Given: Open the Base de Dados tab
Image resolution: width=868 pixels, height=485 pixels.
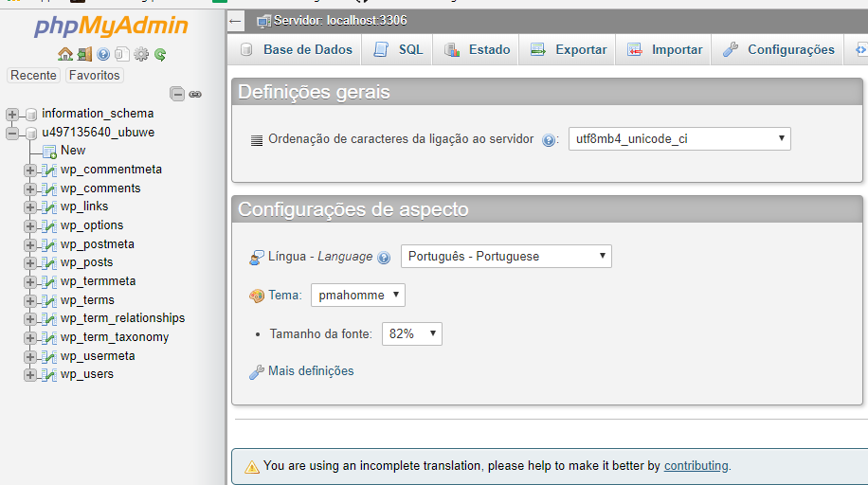Looking at the screenshot, I should point(296,50).
